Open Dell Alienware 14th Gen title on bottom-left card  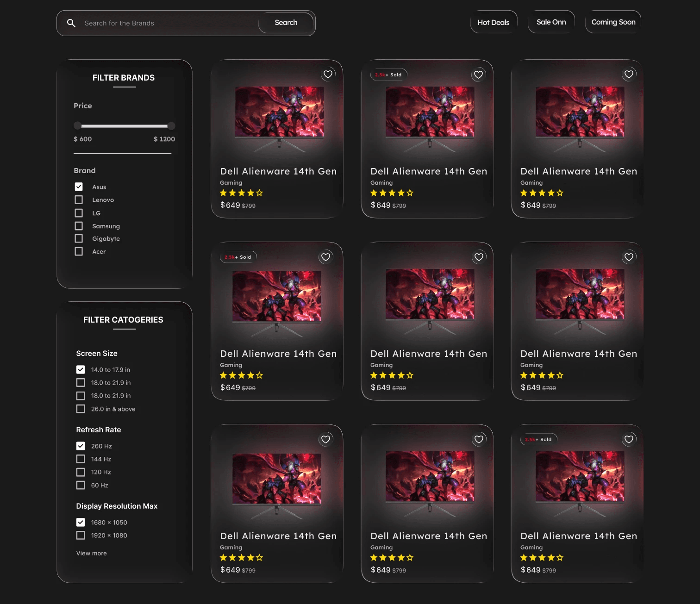pos(278,536)
